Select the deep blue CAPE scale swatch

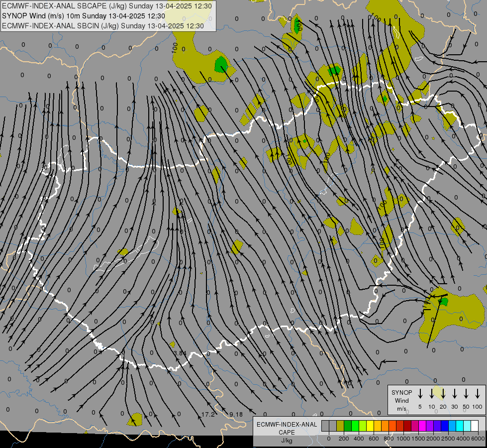445,426
